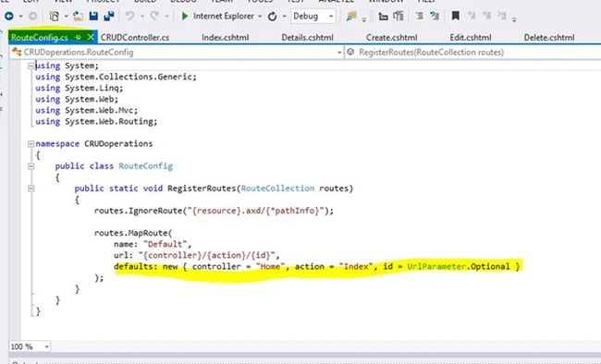Pin the RouteConfig.cs tab
This screenshot has width=601, height=364.
[x=79, y=38]
